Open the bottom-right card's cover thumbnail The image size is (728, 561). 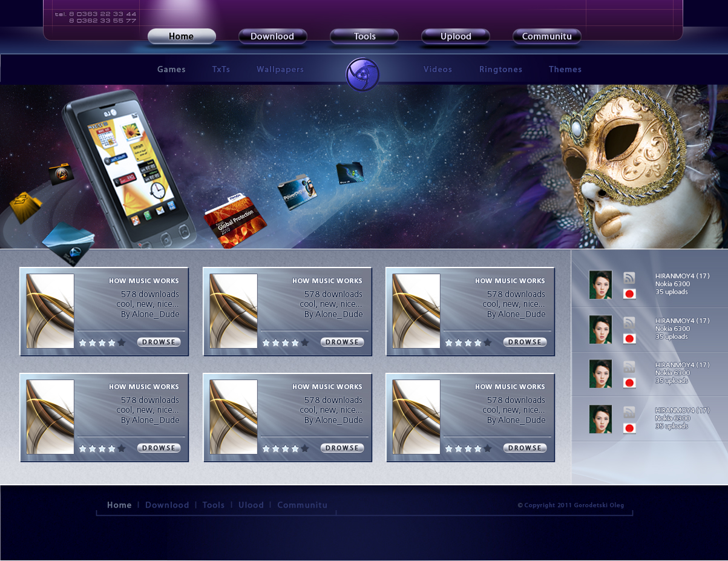pyautogui.click(x=416, y=417)
